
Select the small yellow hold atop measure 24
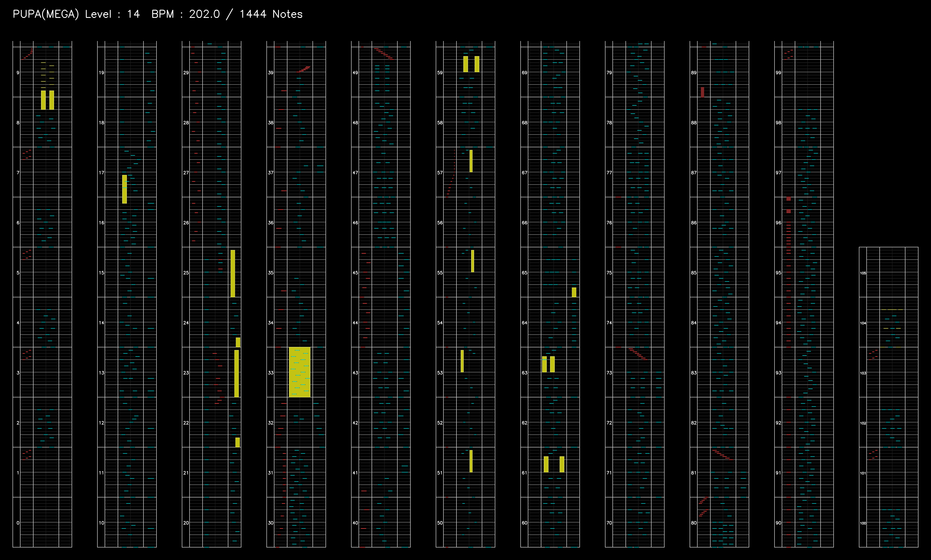238,342
